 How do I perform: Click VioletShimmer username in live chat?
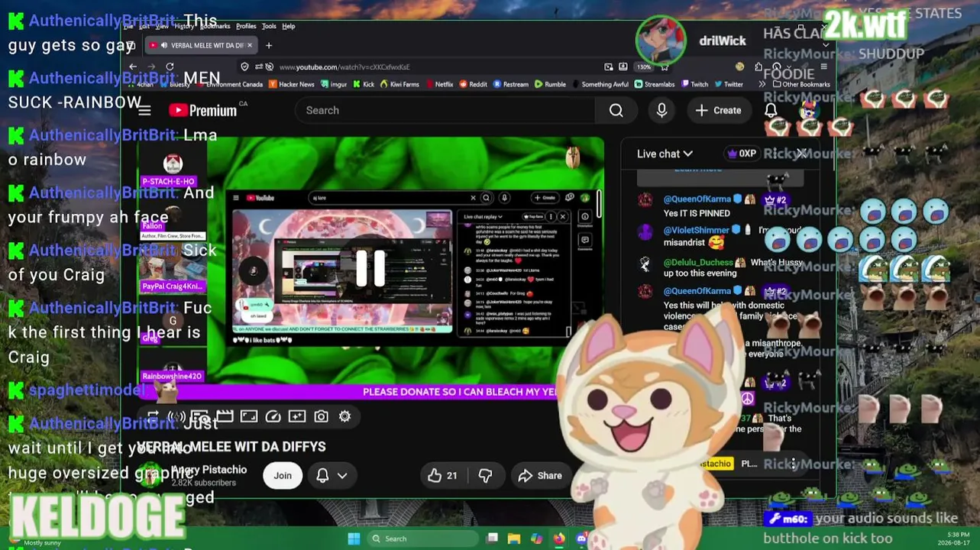(x=696, y=230)
